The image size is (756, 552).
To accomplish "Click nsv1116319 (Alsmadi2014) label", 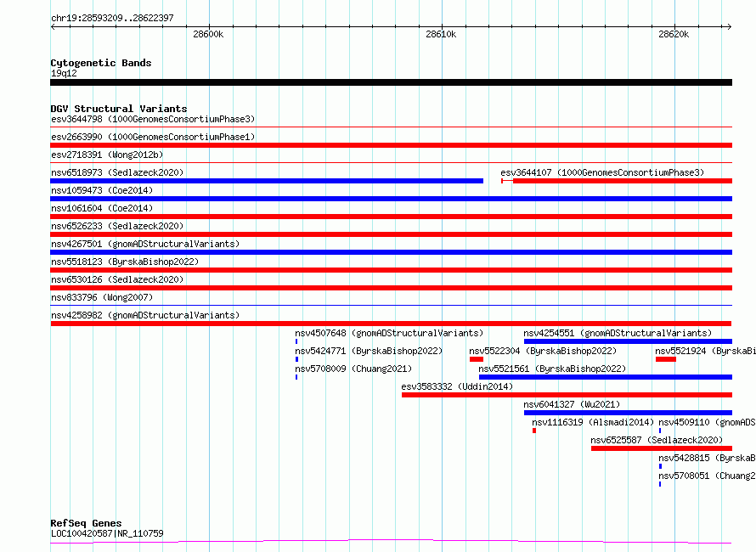I will (x=593, y=422).
